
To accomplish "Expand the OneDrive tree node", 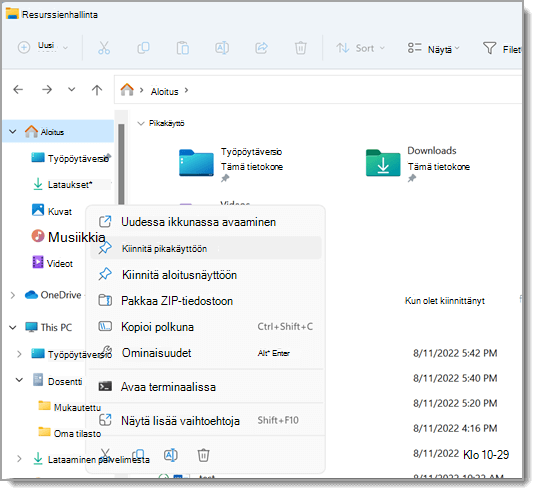I will coord(13,295).
